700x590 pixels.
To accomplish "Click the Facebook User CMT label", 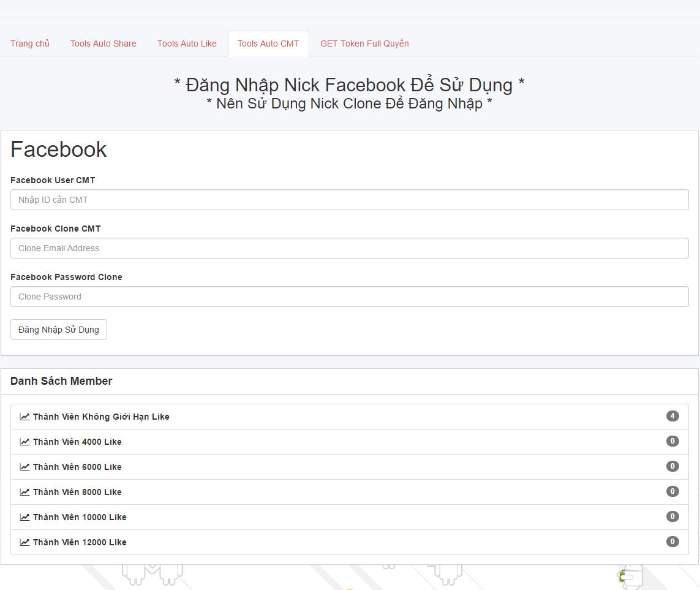I will point(53,180).
